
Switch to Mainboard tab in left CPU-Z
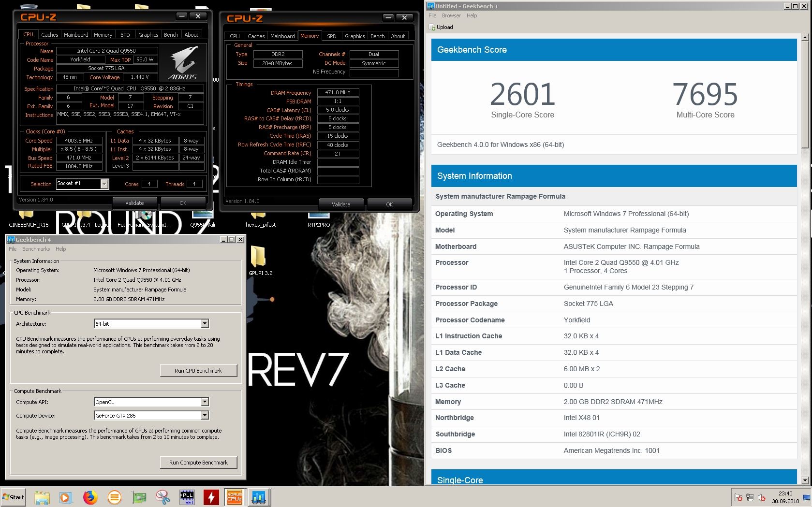[x=76, y=35]
